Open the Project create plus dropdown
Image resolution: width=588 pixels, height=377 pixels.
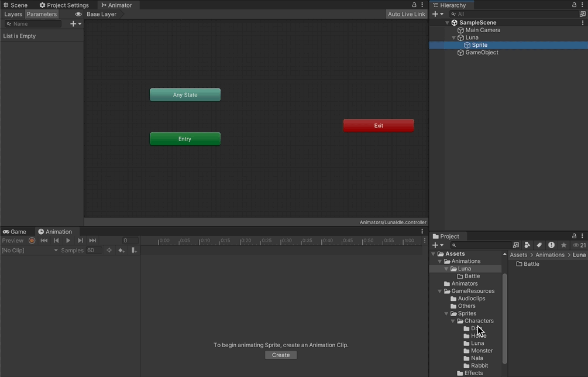(438, 245)
